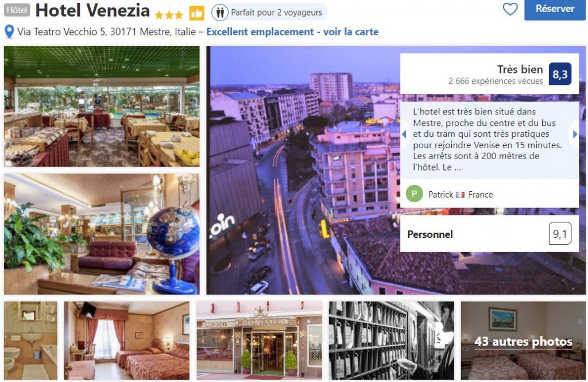Click the Personnel 9,1 score box
This screenshot has height=382, width=588.
tap(489, 233)
